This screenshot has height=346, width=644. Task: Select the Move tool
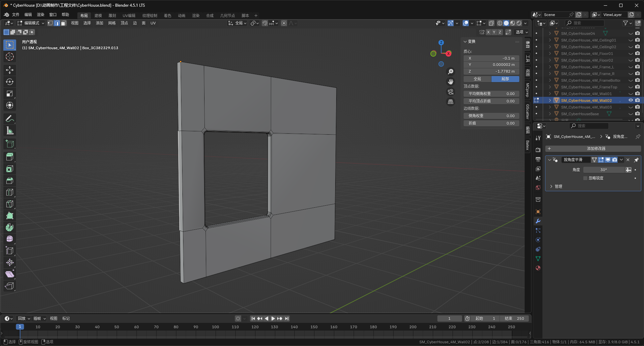point(10,70)
